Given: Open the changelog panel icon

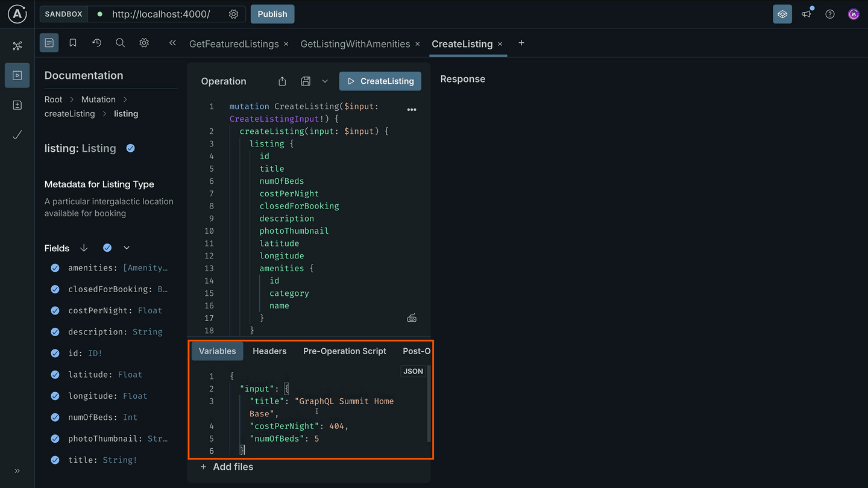Looking at the screenshot, I should 17,104.
